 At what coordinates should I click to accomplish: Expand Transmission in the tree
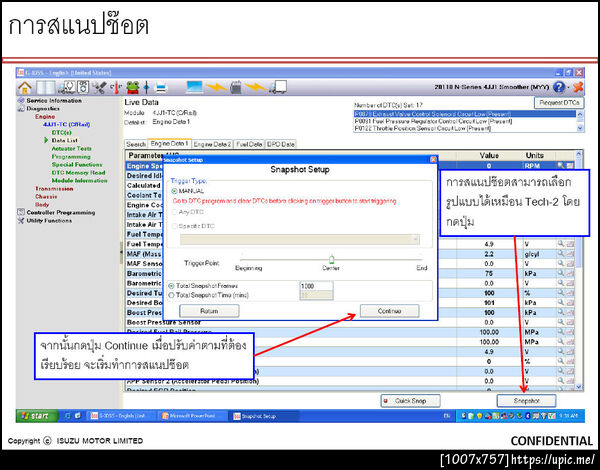tap(54, 189)
